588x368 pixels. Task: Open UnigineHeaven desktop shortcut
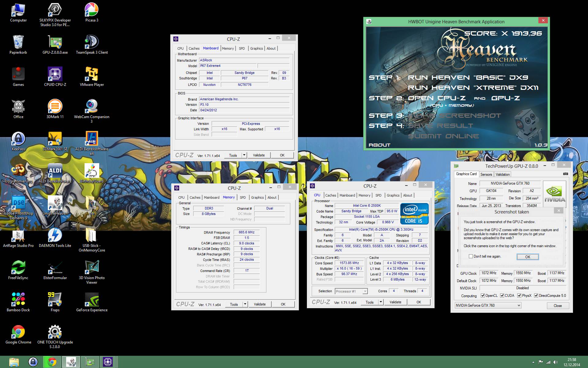coord(55,206)
